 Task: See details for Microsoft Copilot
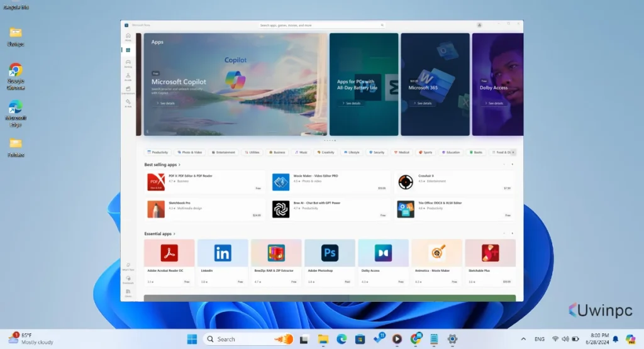pyautogui.click(x=165, y=104)
